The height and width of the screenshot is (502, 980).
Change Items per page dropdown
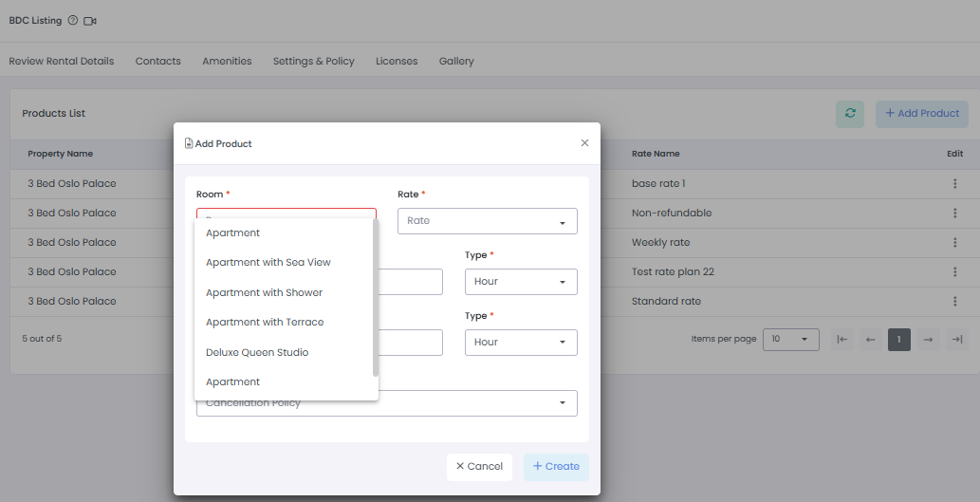point(790,340)
